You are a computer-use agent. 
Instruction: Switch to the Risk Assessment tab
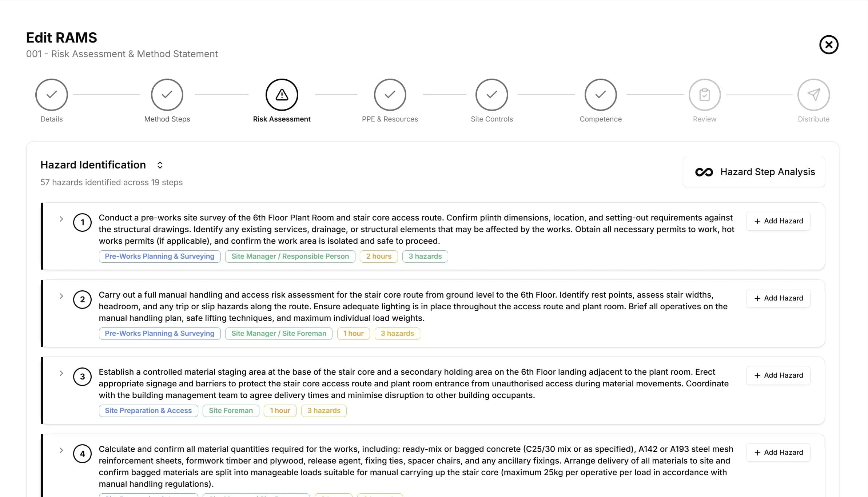[x=282, y=119]
